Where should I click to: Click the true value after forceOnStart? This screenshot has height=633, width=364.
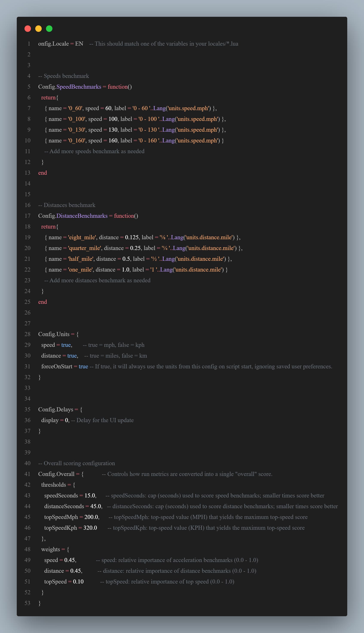click(83, 366)
